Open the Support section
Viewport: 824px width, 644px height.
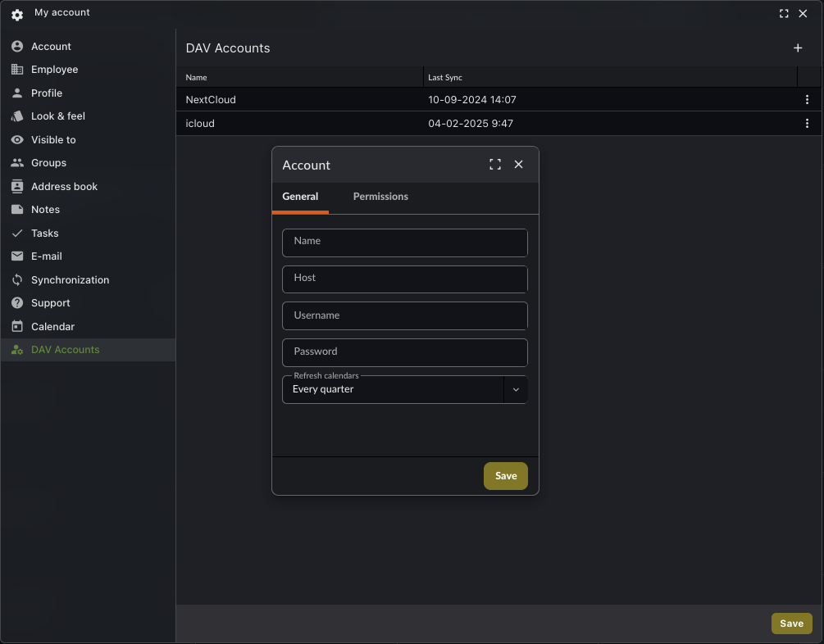[88, 303]
